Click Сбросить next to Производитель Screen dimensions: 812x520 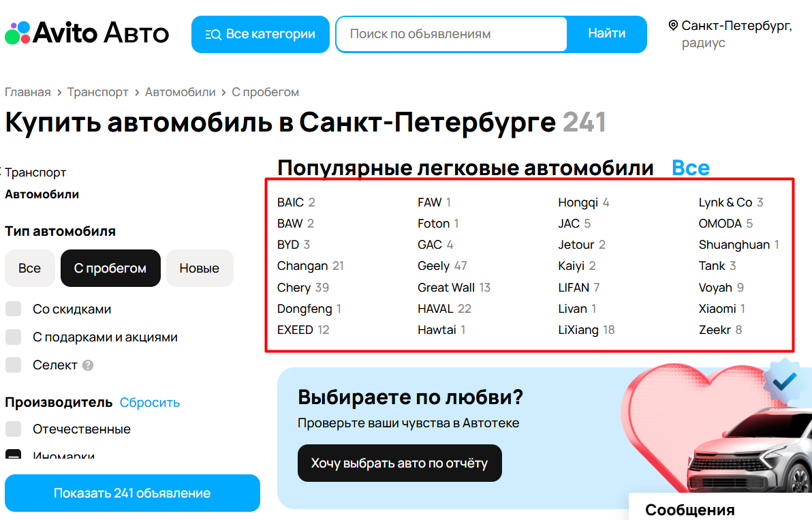coord(150,402)
